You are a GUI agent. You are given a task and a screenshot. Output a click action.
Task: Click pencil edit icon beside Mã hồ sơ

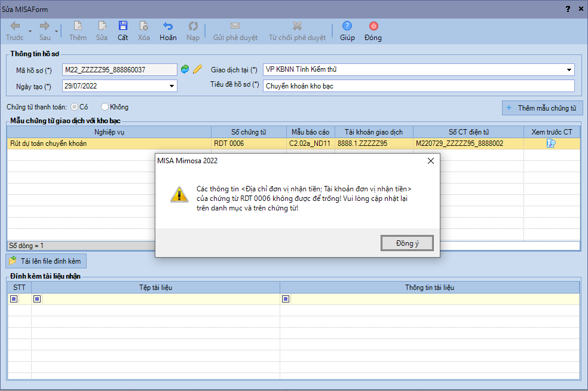(197, 69)
